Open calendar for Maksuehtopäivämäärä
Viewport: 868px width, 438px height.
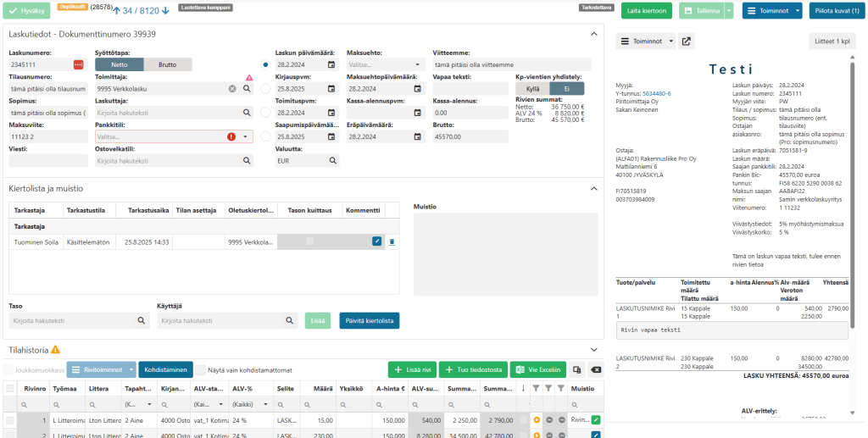(x=417, y=88)
